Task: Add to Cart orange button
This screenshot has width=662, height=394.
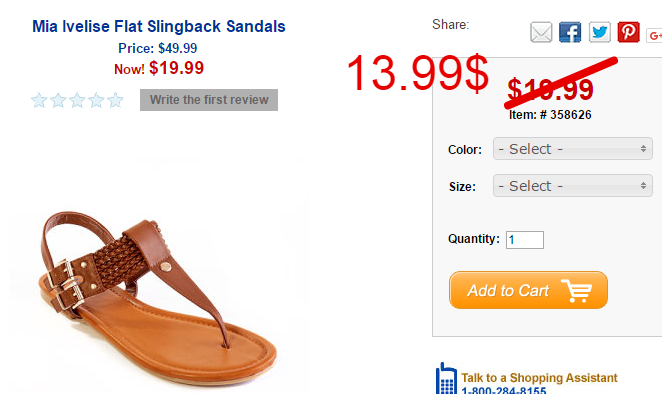Action: [528, 290]
